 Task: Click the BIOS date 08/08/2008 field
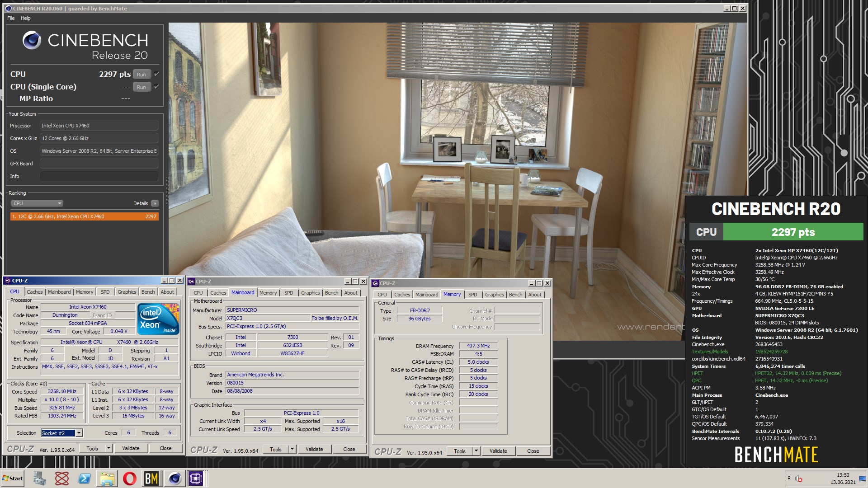(x=292, y=391)
